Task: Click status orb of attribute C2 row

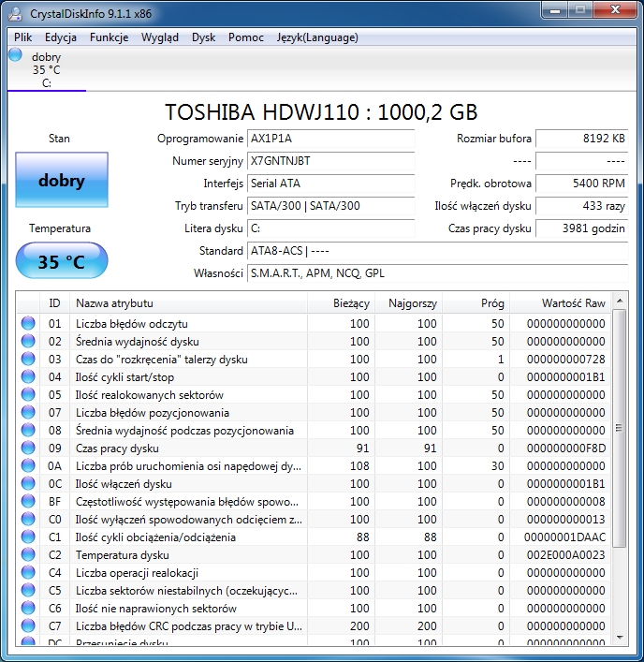Action: tap(28, 554)
